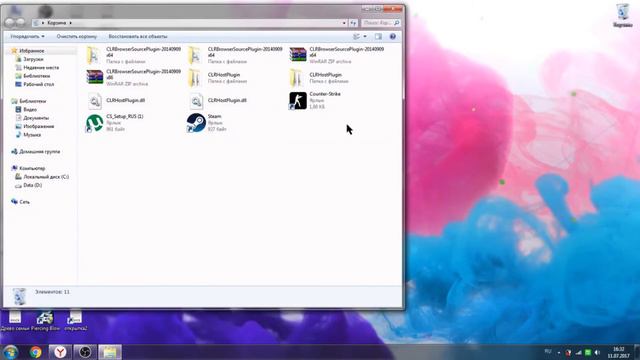Click the Forward navigation arrow
This screenshot has width=640, height=360.
click(20, 23)
